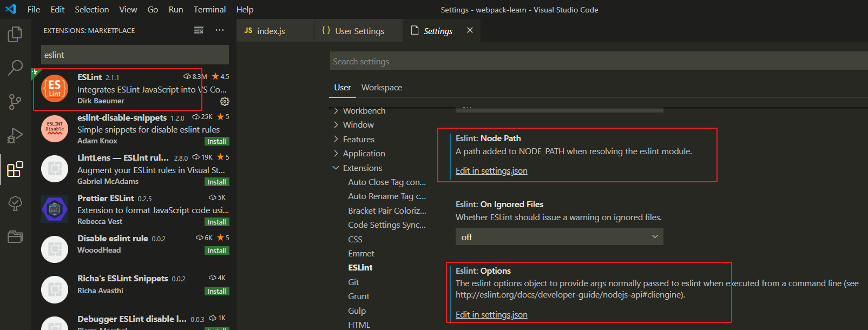Click the Search settings input field
Viewport: 868px width, 330px height.
point(598,61)
